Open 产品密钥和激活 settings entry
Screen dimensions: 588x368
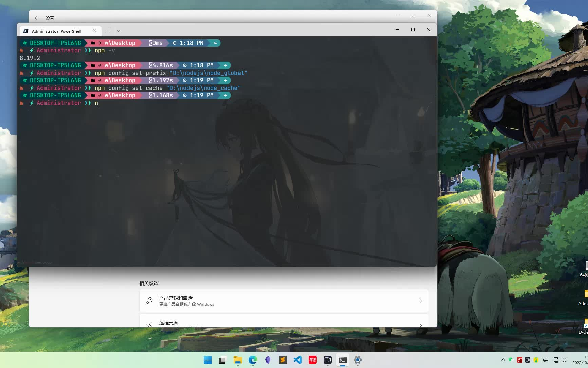(284, 301)
